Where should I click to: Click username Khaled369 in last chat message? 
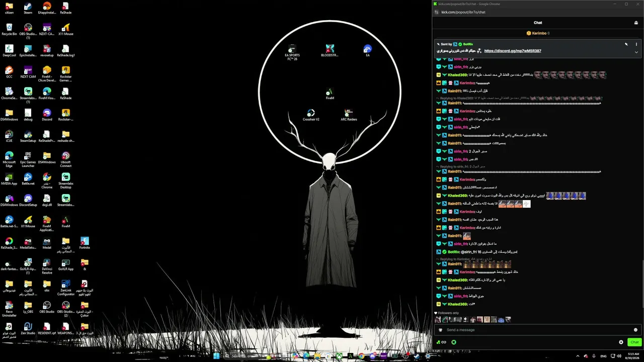[457, 304]
